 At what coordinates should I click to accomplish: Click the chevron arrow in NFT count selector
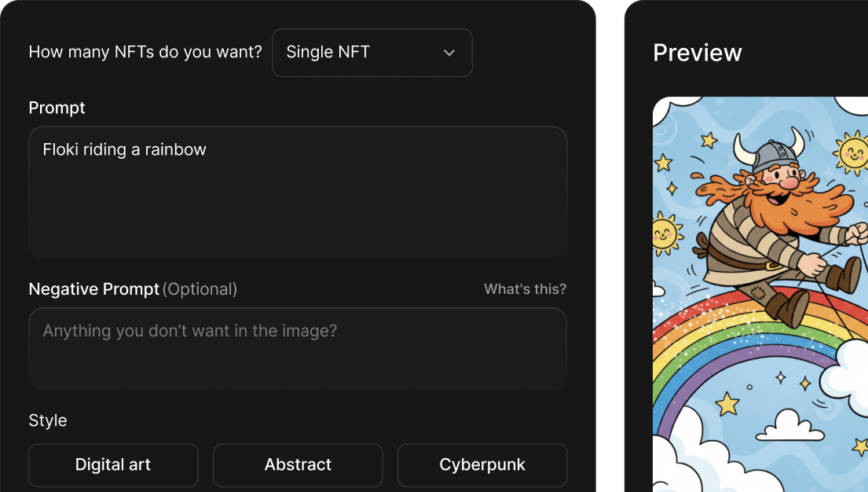[x=449, y=53]
